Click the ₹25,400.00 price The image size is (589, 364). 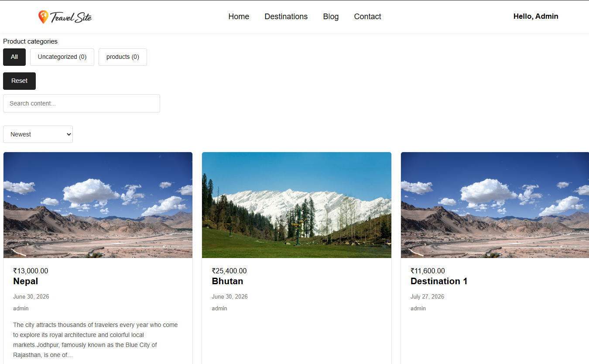pos(229,271)
